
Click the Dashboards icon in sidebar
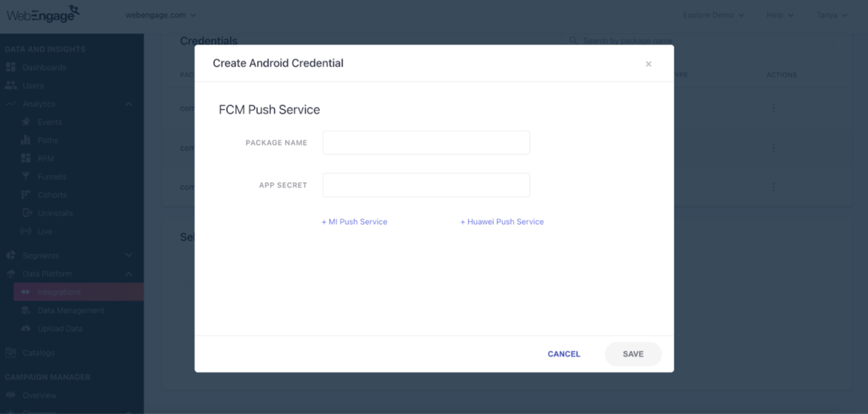pos(10,67)
